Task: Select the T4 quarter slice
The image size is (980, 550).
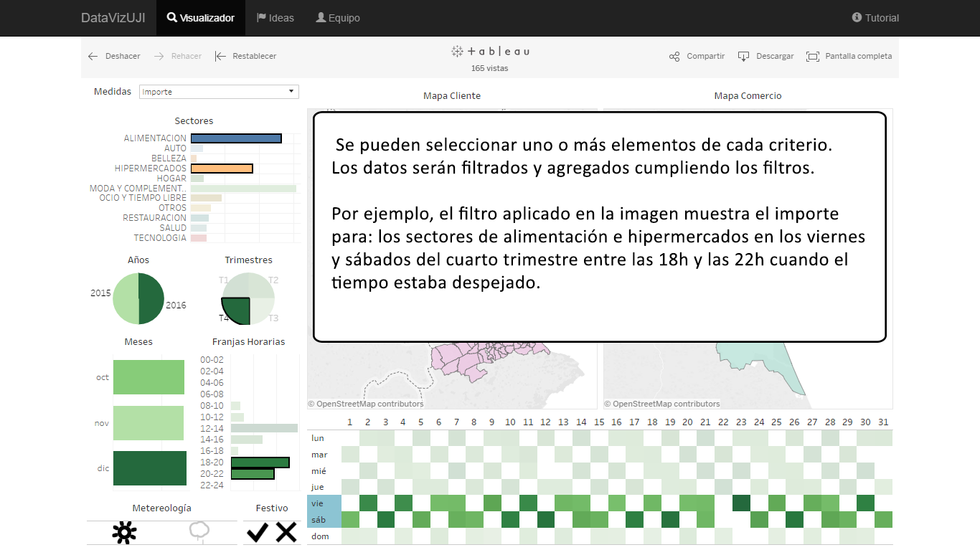Action: click(x=237, y=310)
